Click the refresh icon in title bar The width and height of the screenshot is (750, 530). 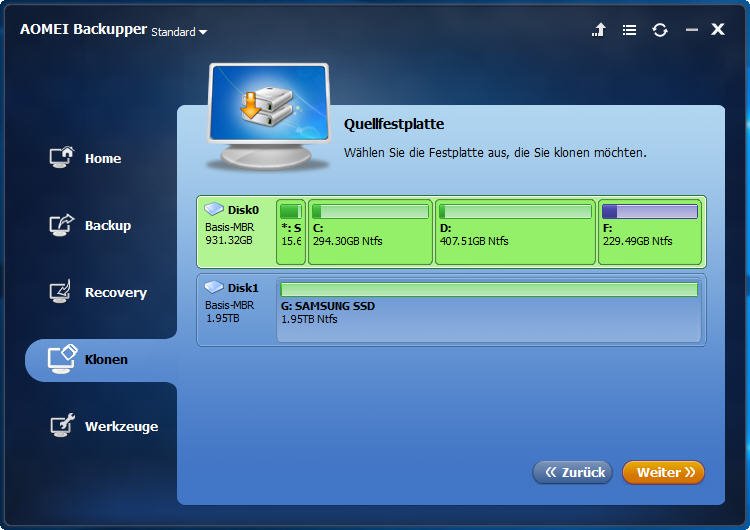[x=660, y=30]
